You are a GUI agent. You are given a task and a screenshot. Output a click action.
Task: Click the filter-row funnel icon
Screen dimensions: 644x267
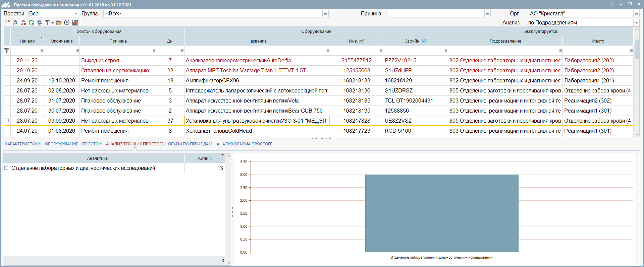click(x=7, y=51)
